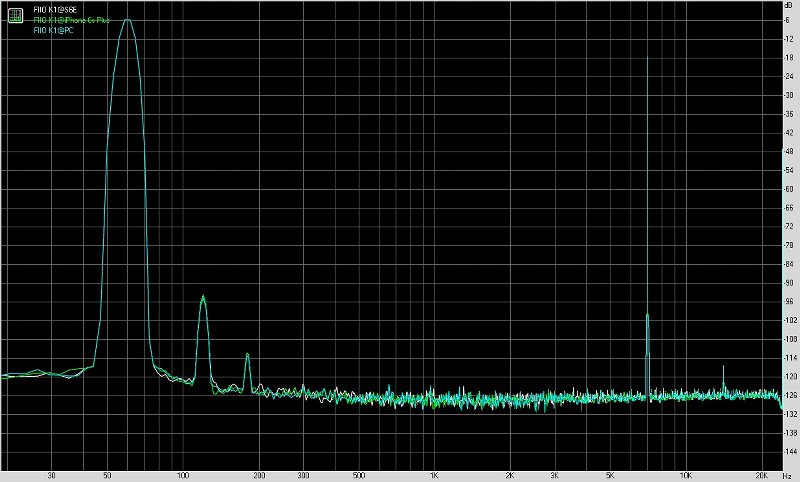Click the -144 dB axis label

[787, 451]
